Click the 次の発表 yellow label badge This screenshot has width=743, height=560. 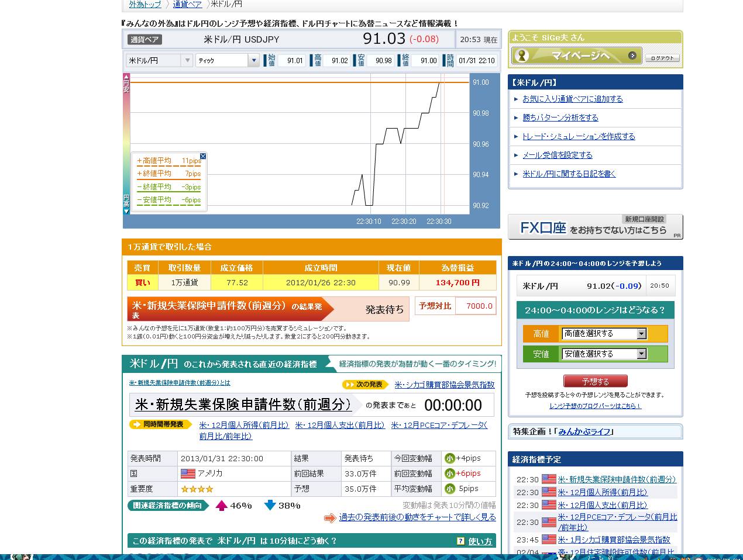[x=366, y=385]
